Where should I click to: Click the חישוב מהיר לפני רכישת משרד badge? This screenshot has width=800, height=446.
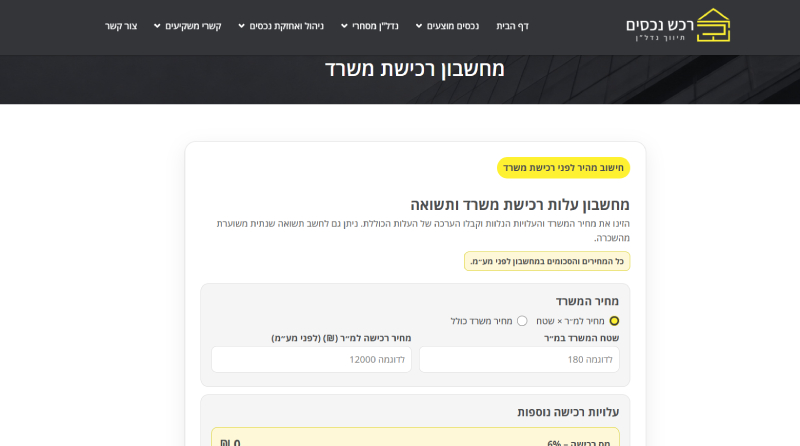coord(563,168)
